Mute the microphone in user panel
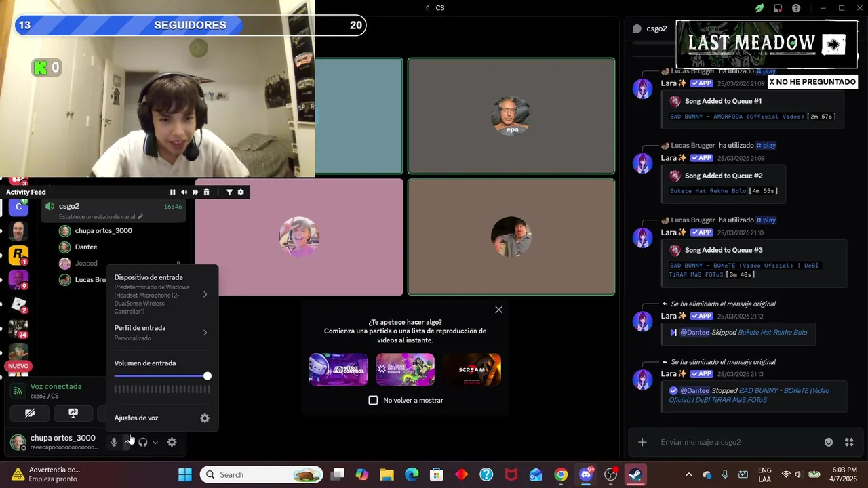This screenshot has width=868, height=488. [x=114, y=442]
